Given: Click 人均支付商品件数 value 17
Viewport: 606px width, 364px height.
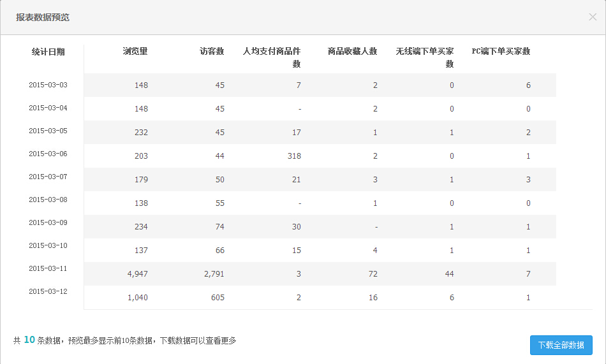Looking at the screenshot, I should 297,132.
